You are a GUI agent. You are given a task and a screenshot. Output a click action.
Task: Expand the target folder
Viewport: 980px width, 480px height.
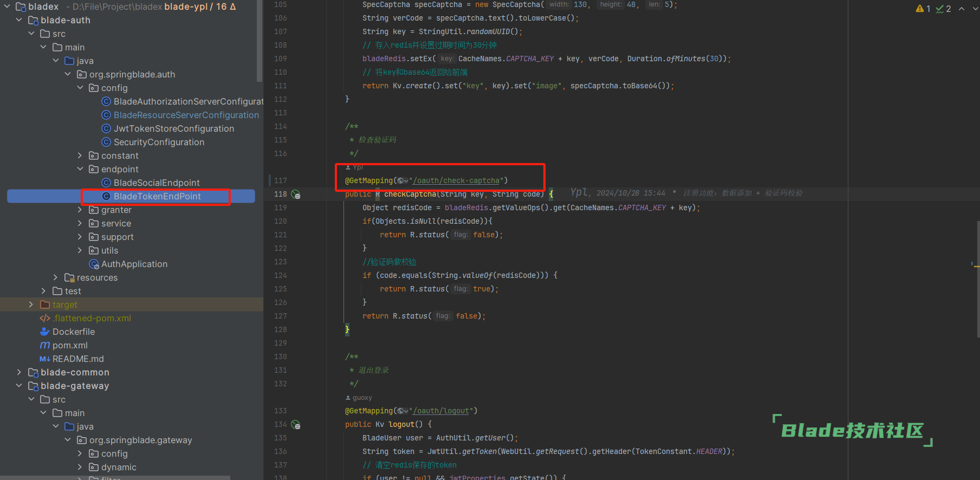tap(31, 304)
